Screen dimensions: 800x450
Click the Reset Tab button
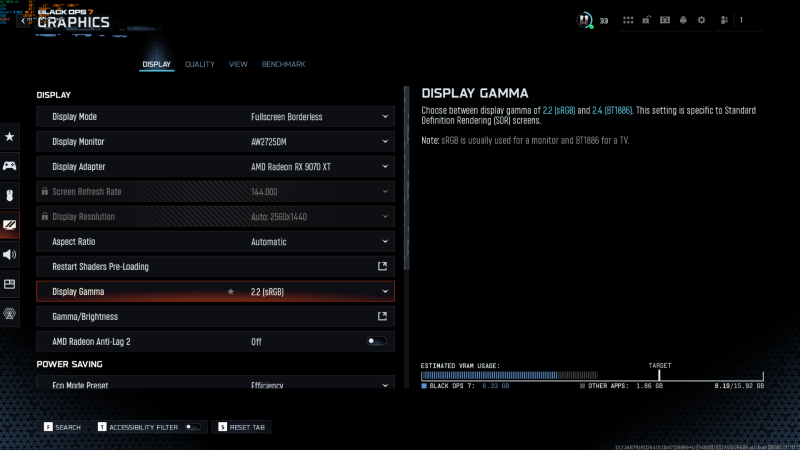coord(242,427)
